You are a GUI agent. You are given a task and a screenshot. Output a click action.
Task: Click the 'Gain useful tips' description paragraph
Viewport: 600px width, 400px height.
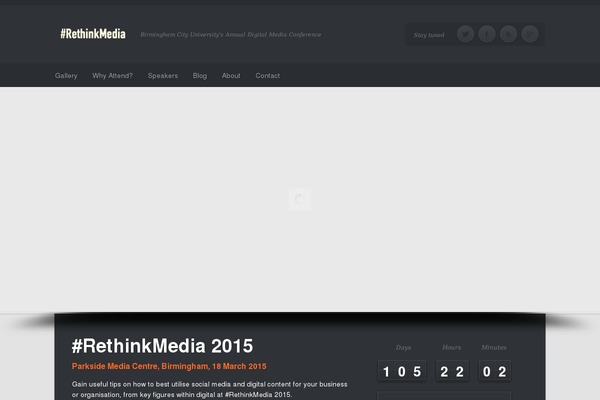point(210,389)
